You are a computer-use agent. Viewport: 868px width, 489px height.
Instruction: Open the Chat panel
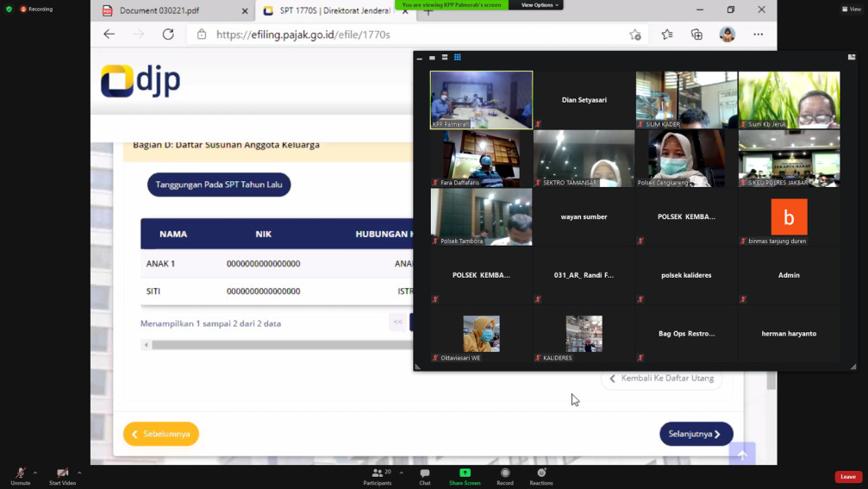(425, 473)
